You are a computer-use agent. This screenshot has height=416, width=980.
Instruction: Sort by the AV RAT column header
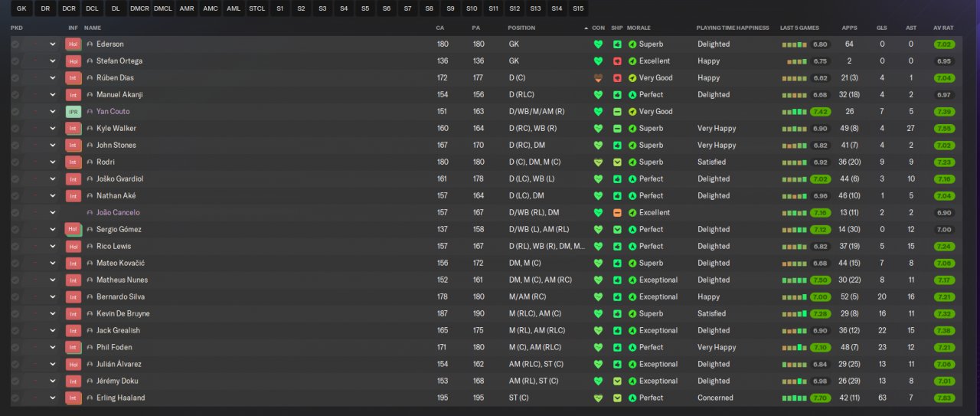942,28
